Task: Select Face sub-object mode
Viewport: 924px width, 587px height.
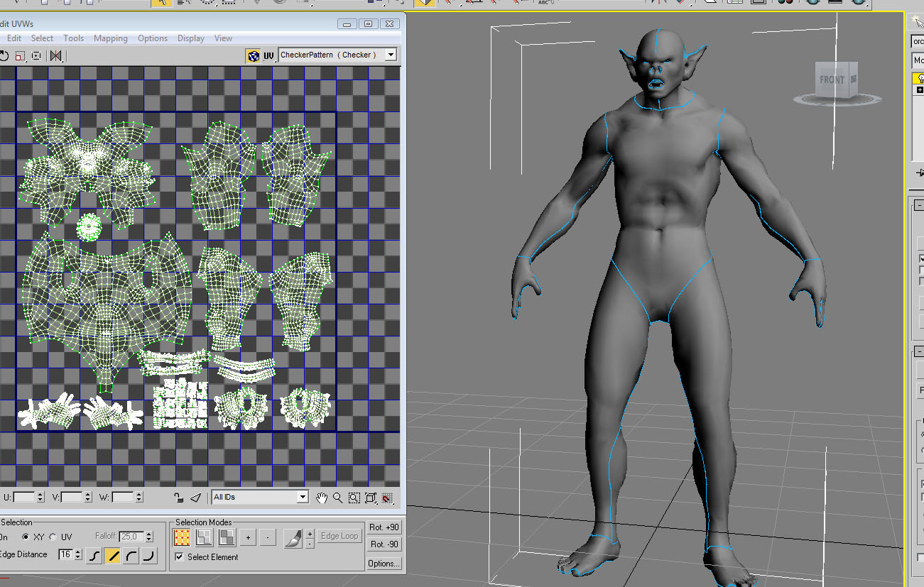Action: coord(227,537)
